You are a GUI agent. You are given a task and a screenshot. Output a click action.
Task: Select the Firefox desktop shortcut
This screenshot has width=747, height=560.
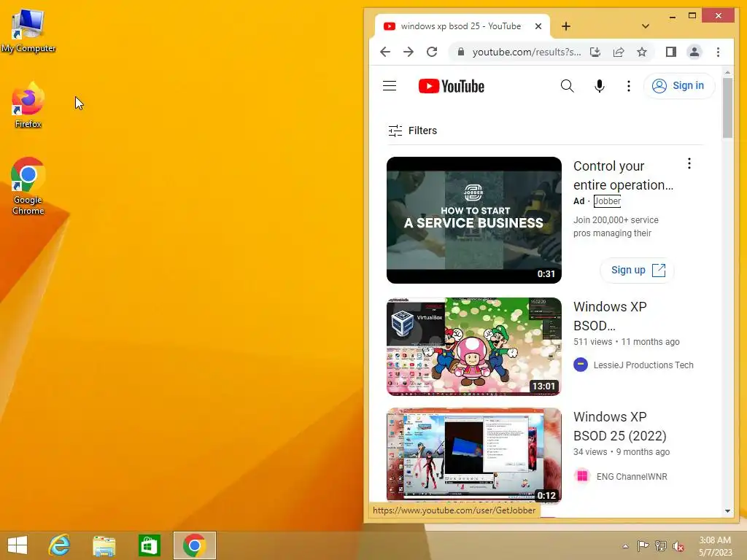click(x=28, y=105)
